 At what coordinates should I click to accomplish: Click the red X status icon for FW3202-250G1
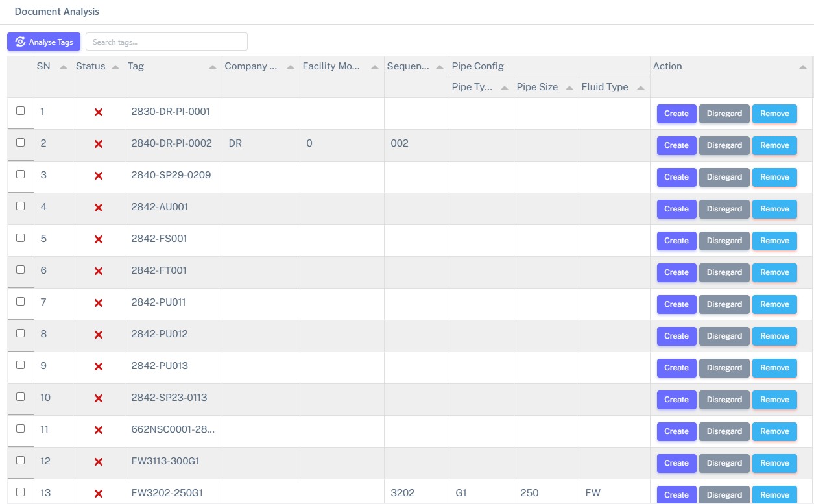(98, 493)
